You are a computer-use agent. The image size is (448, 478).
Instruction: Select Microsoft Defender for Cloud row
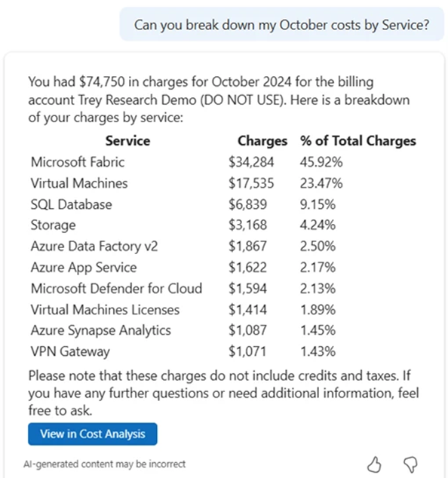(x=223, y=289)
